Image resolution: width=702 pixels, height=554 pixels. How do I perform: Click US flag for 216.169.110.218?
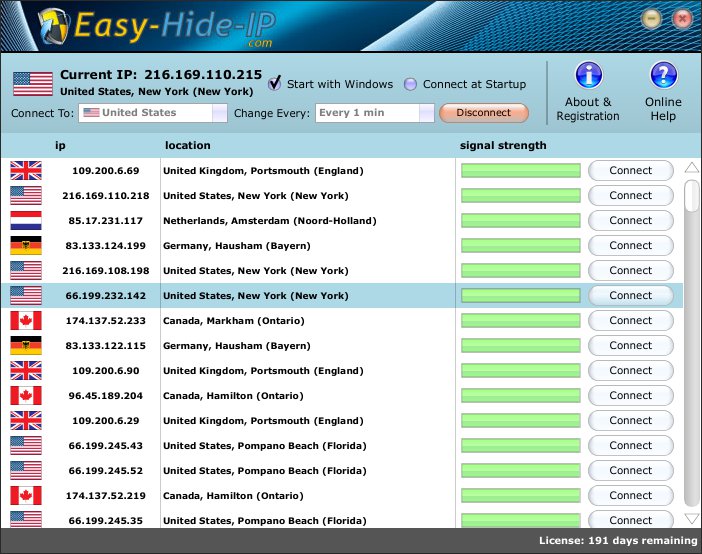click(x=26, y=195)
